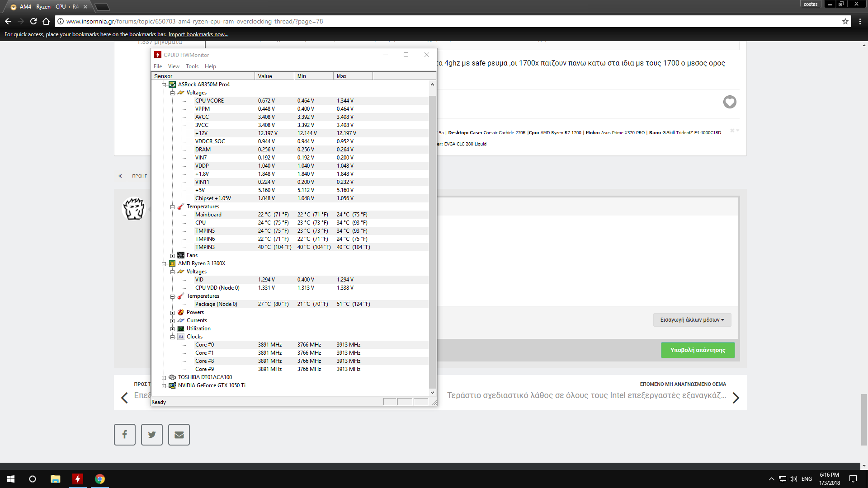
Task: Open the File menu in HWMonitor
Action: (x=158, y=66)
